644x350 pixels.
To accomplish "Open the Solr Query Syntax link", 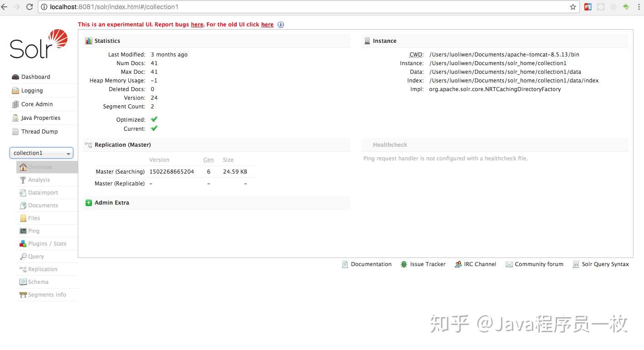I will coord(605,264).
